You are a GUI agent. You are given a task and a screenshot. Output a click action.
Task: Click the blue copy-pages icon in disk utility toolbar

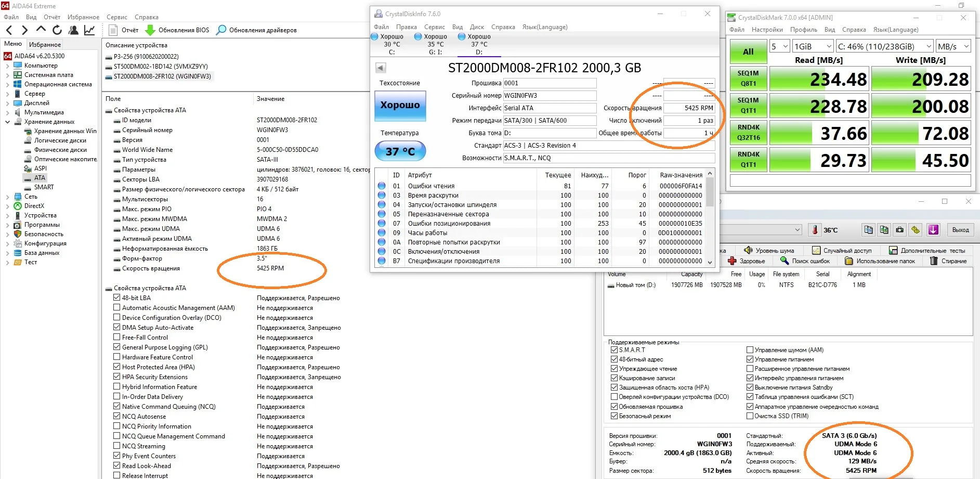[868, 230]
